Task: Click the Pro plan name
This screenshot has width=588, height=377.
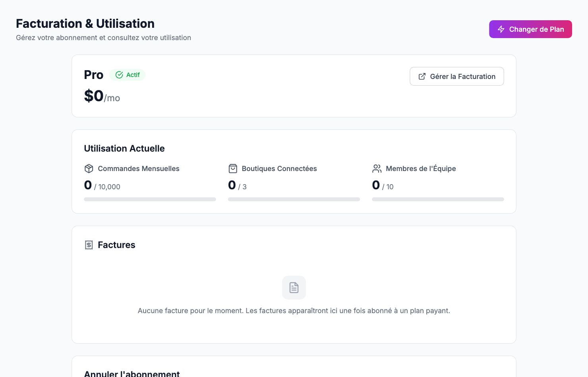Action: pyautogui.click(x=94, y=75)
